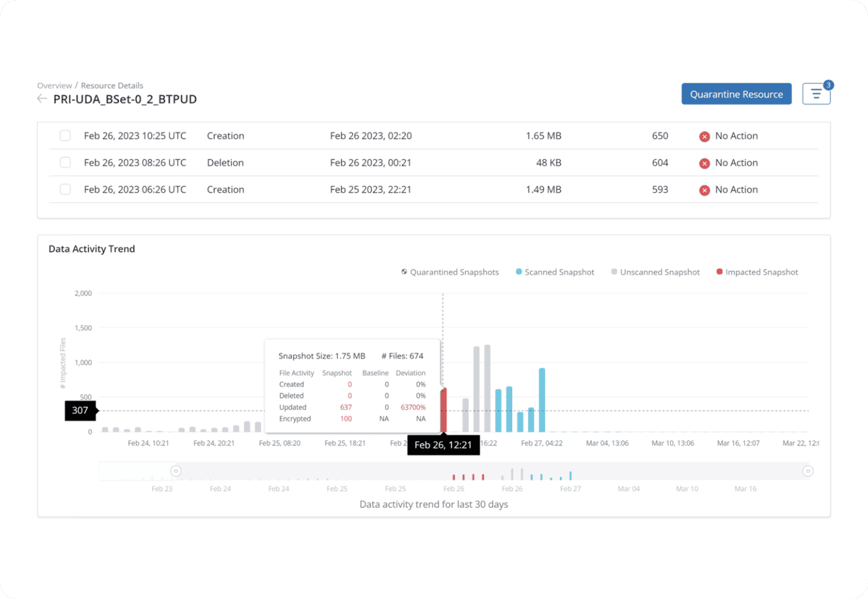Open the filter panel with 3 active filters
This screenshot has width=868, height=599.
[816, 93]
